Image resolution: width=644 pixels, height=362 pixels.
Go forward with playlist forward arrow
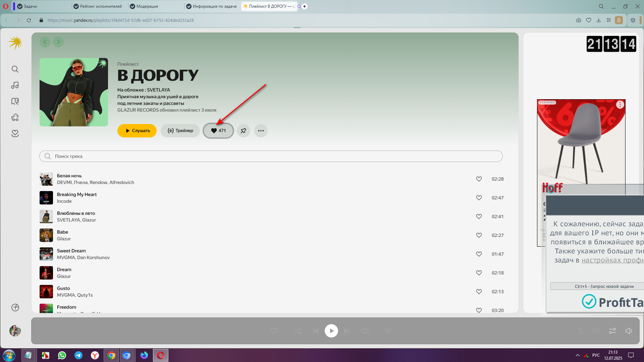[x=58, y=42]
